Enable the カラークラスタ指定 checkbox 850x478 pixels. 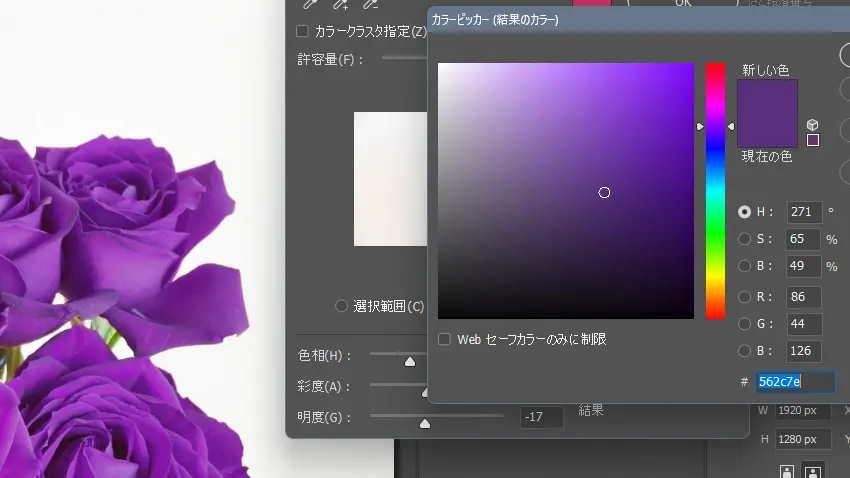(303, 31)
